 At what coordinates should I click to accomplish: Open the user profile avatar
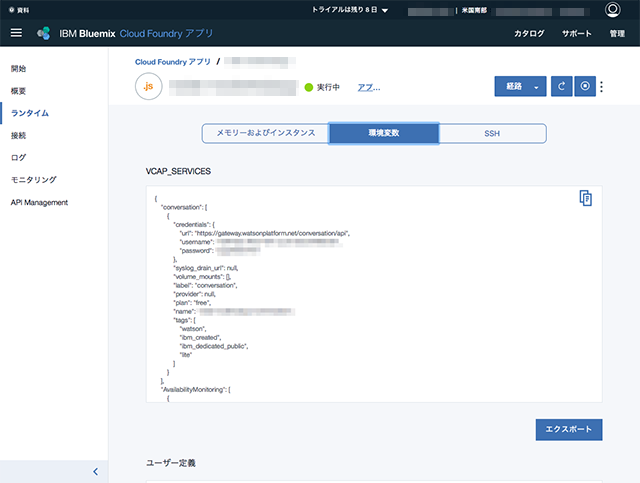[x=612, y=9]
